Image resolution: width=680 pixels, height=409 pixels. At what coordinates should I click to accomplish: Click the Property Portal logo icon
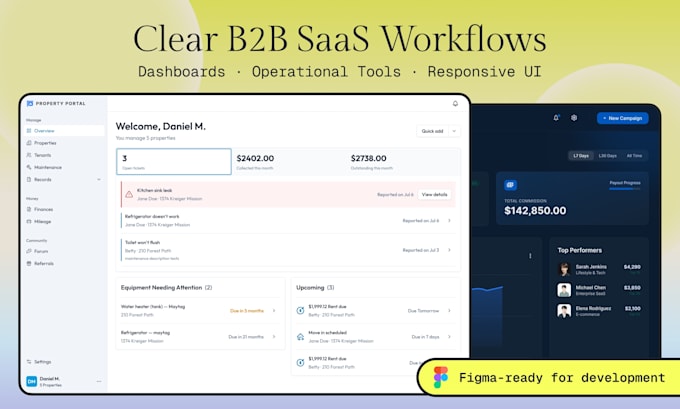(29, 103)
